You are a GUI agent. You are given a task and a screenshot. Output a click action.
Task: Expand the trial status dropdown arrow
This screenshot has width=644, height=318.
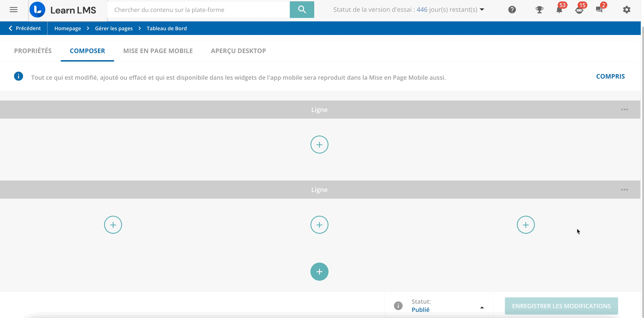coord(482,10)
